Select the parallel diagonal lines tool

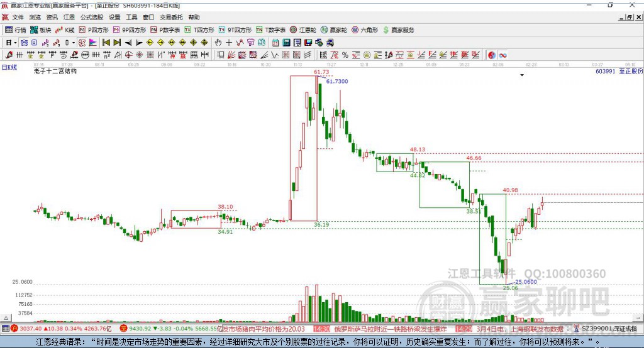(x=307, y=55)
